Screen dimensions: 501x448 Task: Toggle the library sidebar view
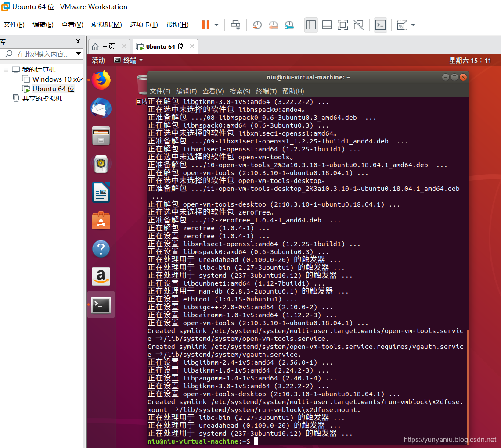point(311,25)
